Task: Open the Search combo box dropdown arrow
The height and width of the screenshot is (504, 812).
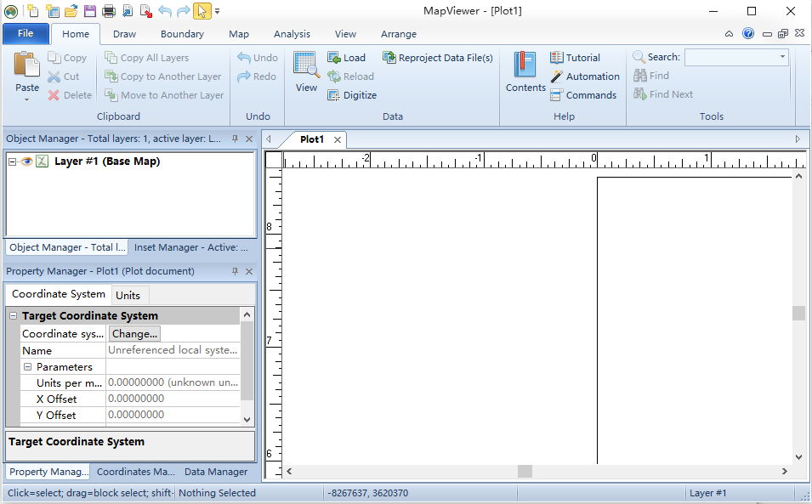Action: point(782,57)
